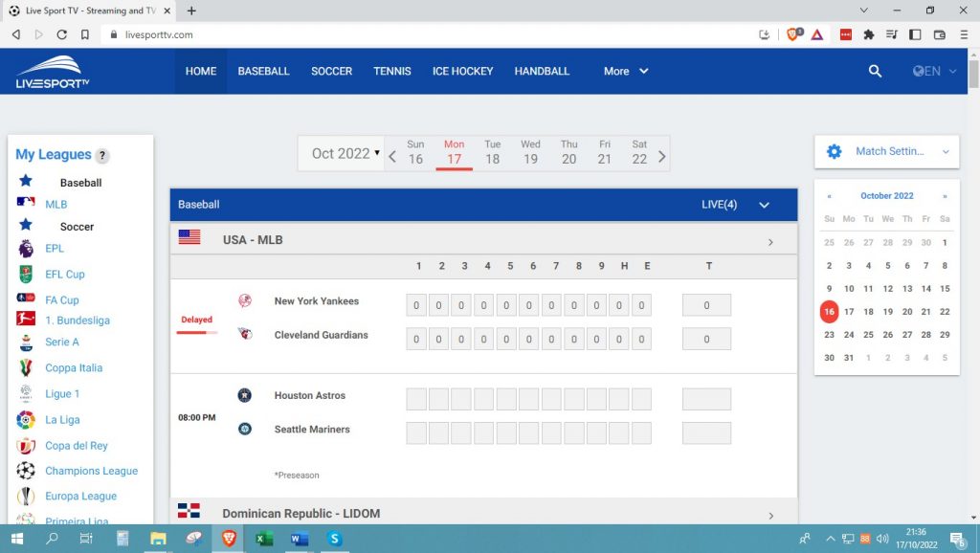Expand the More navigation menu

tap(623, 71)
